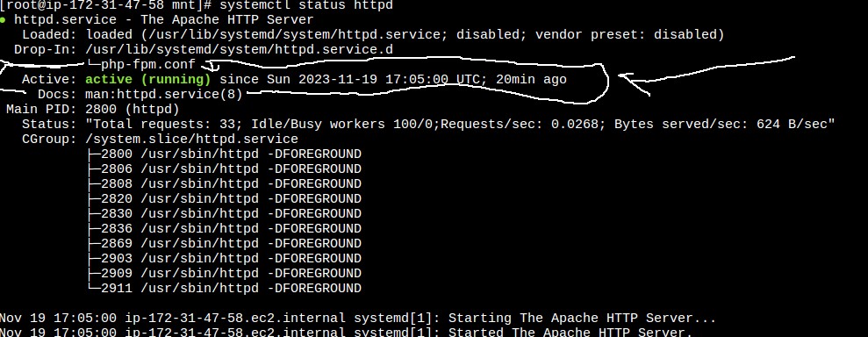
Task: Click the Drop-In directory path httpd.service.d
Action: pyautogui.click(x=239, y=49)
